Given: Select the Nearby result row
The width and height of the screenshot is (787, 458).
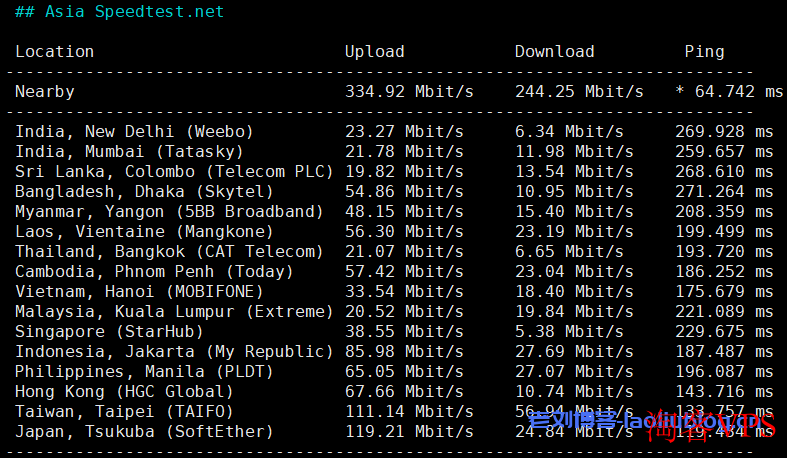Looking at the screenshot, I should click(x=399, y=91).
